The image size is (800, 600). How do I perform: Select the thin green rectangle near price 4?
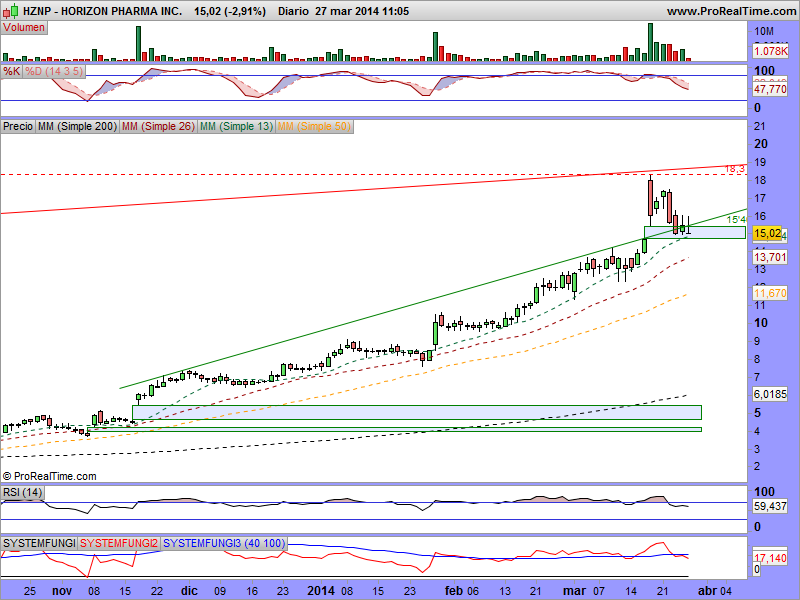click(x=394, y=430)
